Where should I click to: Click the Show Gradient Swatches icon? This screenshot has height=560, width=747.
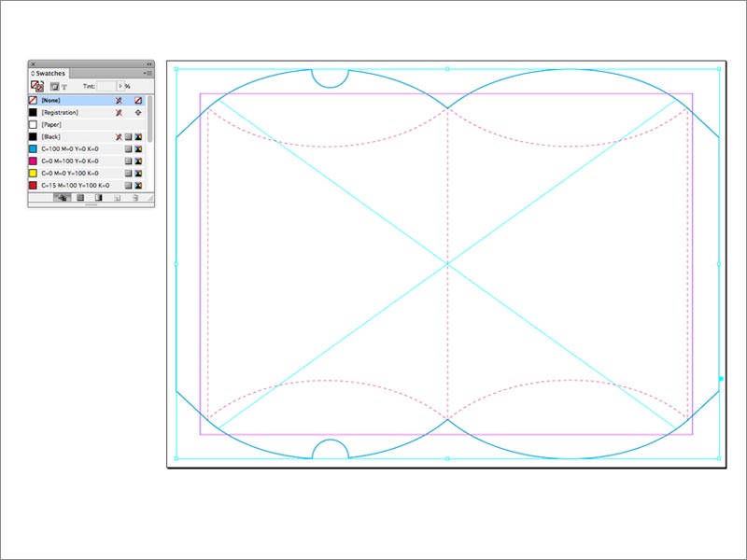[98, 198]
